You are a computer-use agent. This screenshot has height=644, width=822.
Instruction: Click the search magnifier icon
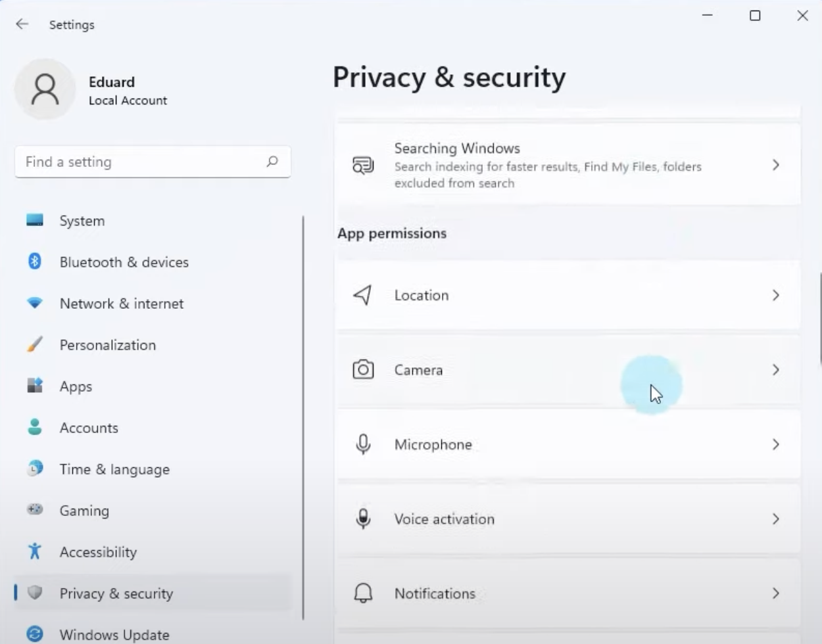(x=272, y=162)
